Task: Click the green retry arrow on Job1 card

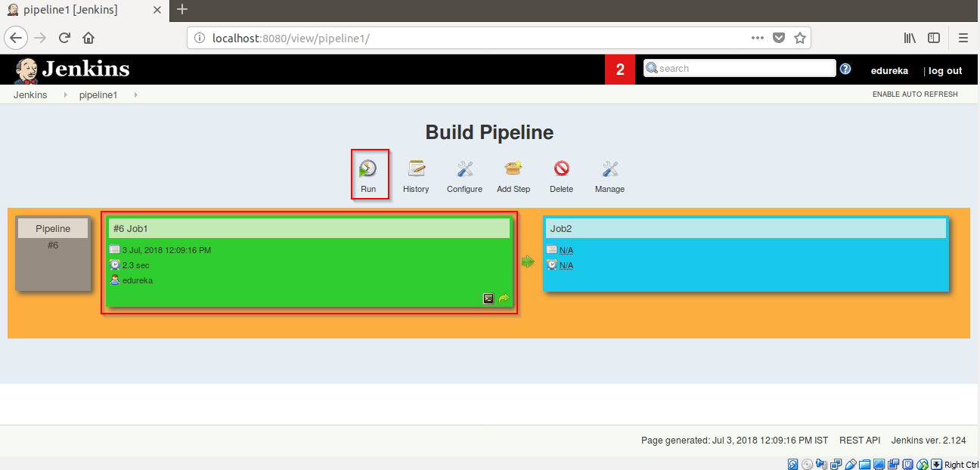Action: (x=504, y=298)
